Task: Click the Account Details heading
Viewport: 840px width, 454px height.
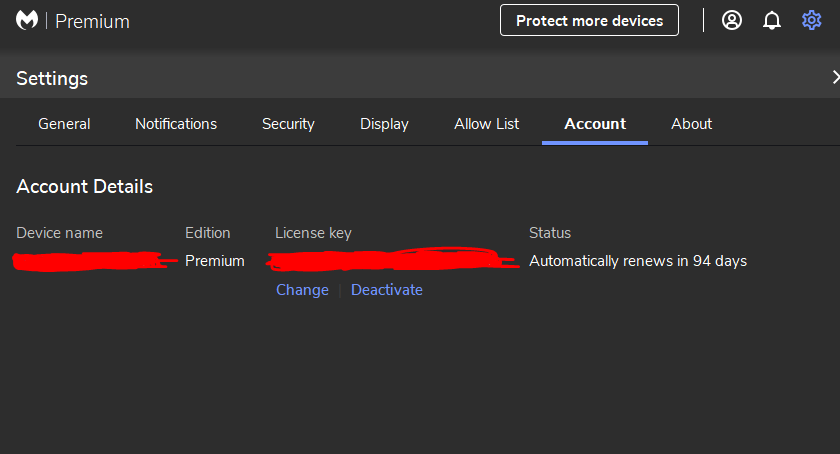Action: point(85,186)
